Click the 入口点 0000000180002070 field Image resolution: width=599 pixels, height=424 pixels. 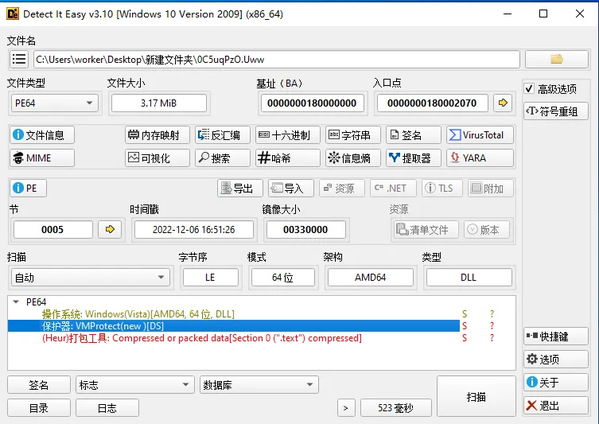click(432, 103)
